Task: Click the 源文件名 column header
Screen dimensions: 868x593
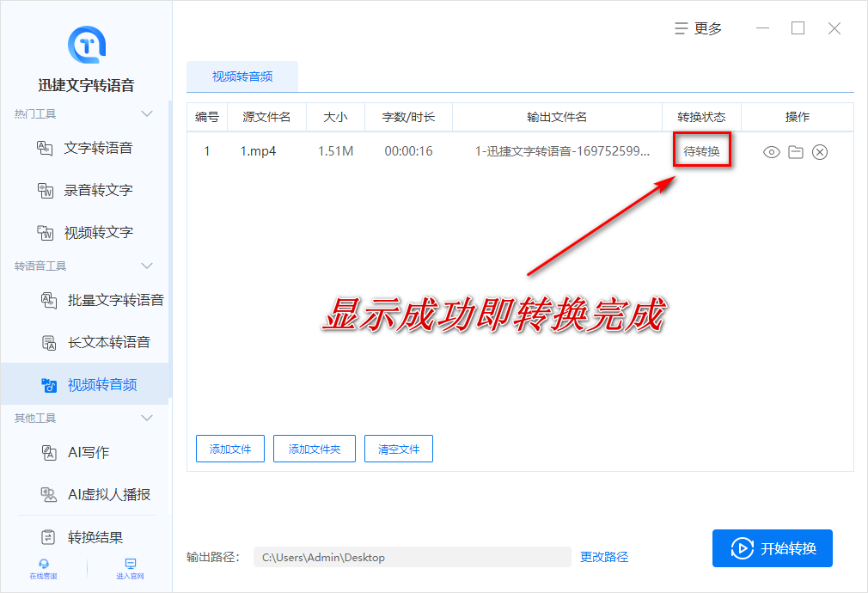Action: (266, 117)
